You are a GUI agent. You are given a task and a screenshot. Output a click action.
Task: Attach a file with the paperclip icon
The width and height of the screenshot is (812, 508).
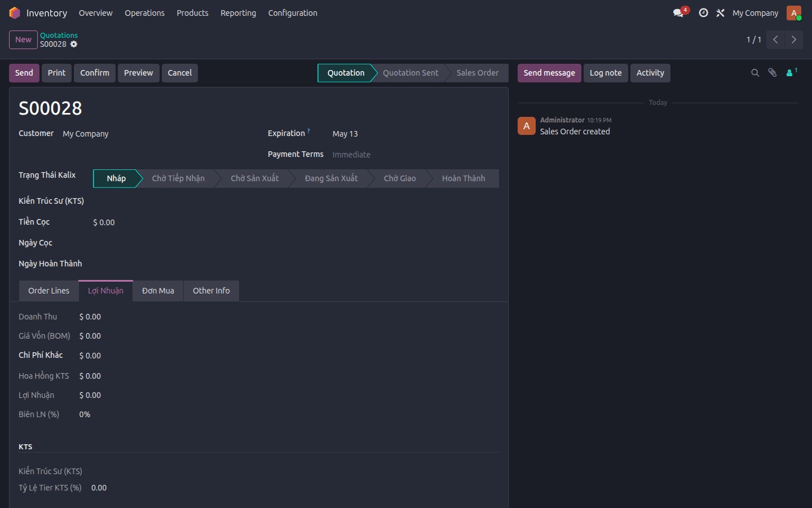[773, 73]
